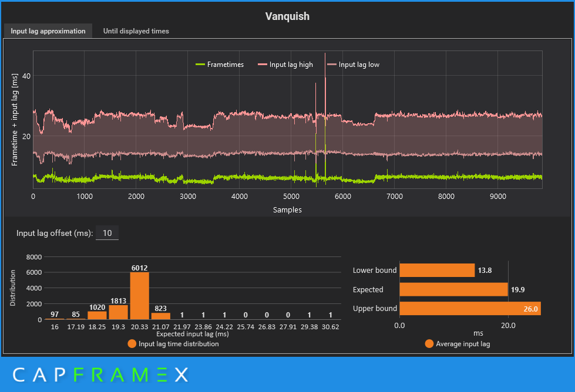Click the 20.33 bin label
The width and height of the screenshot is (575, 392).
point(140,327)
